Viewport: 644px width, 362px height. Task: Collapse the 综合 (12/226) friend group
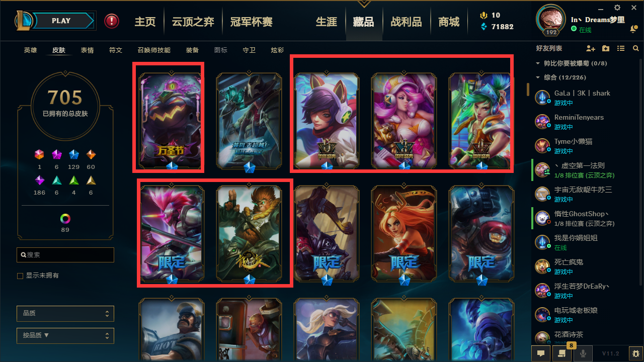pyautogui.click(x=538, y=77)
